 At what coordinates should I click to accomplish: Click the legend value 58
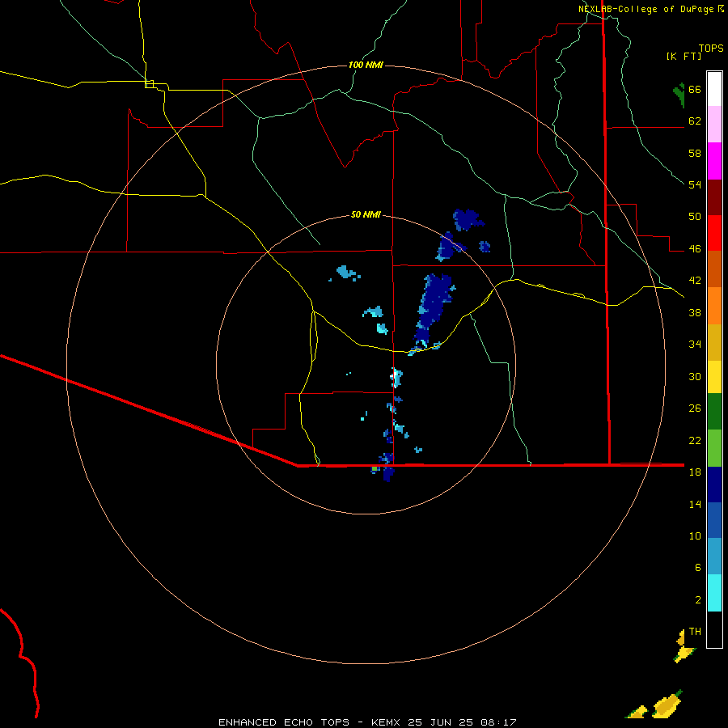click(x=695, y=153)
